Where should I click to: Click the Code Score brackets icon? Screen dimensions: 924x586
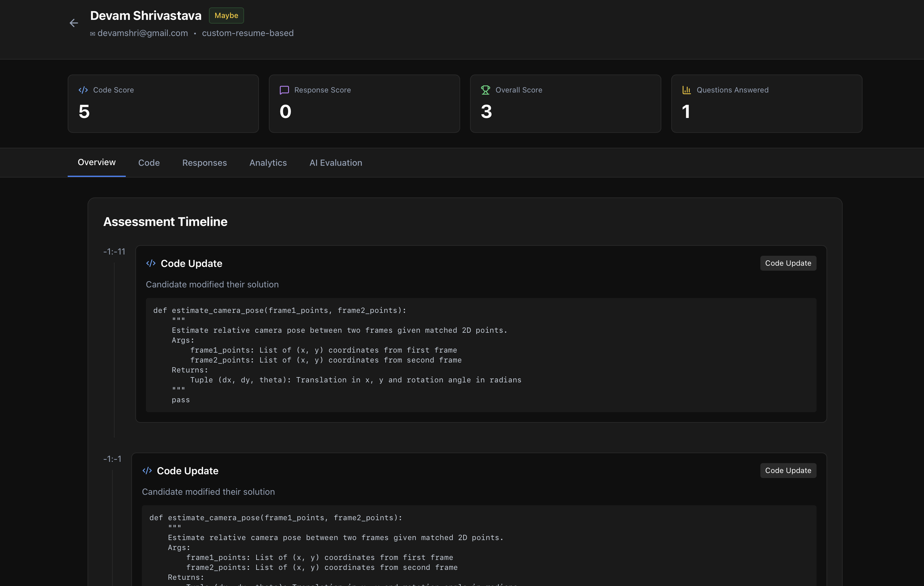click(x=83, y=90)
